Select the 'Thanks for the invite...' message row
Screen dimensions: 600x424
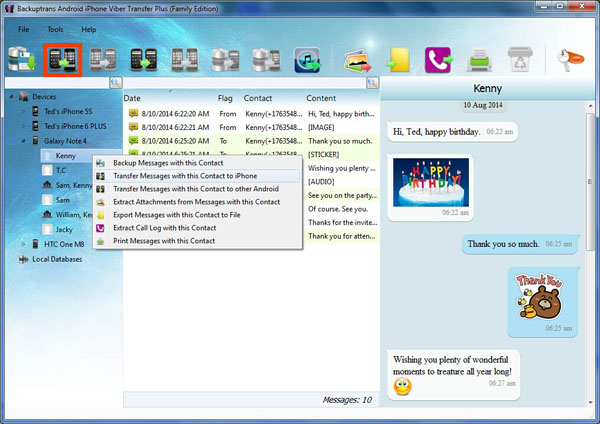point(342,222)
